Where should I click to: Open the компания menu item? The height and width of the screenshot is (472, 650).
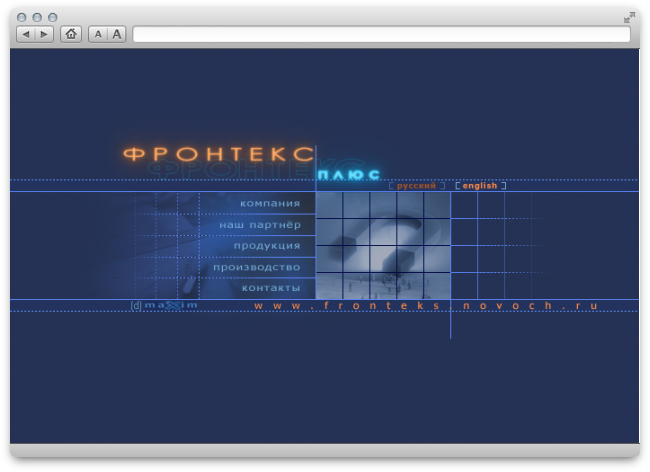(270, 204)
